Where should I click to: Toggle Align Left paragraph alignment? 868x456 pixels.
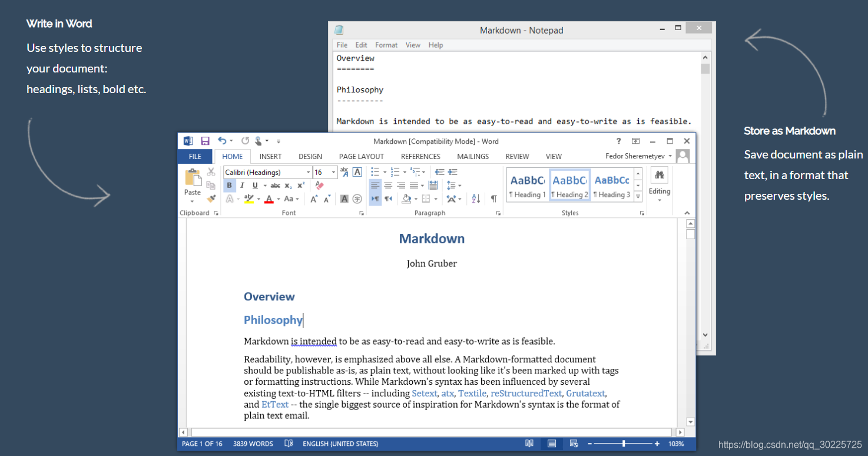tap(375, 186)
